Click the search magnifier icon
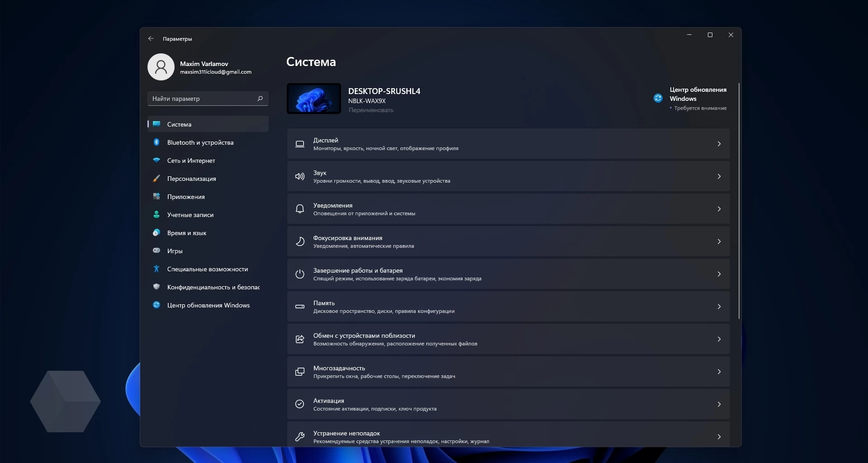Viewport: 868px width, 463px height. (260, 99)
